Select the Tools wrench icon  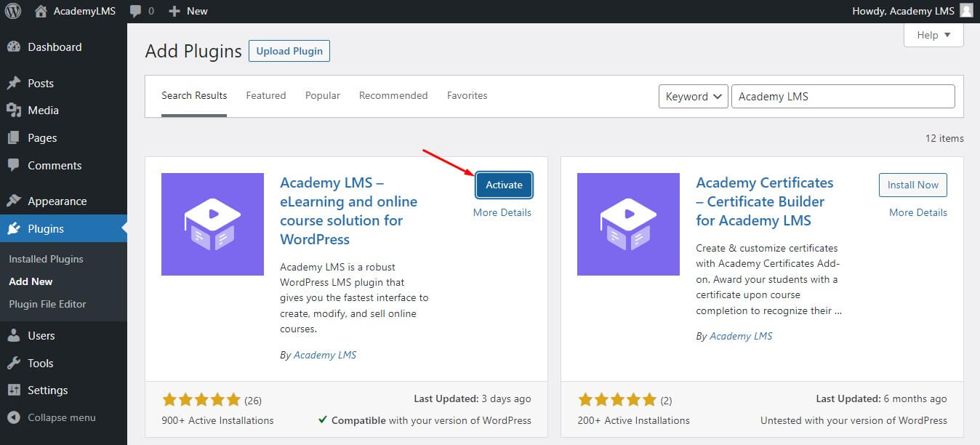pos(16,363)
